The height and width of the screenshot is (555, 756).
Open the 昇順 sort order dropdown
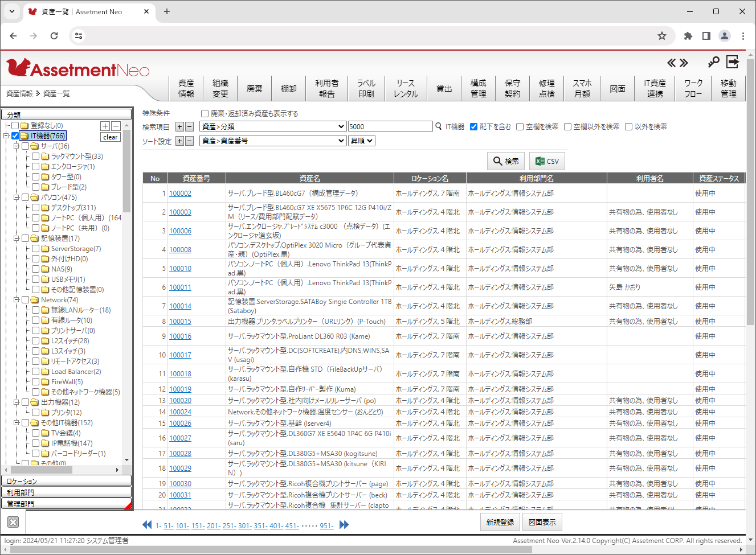[x=361, y=140]
